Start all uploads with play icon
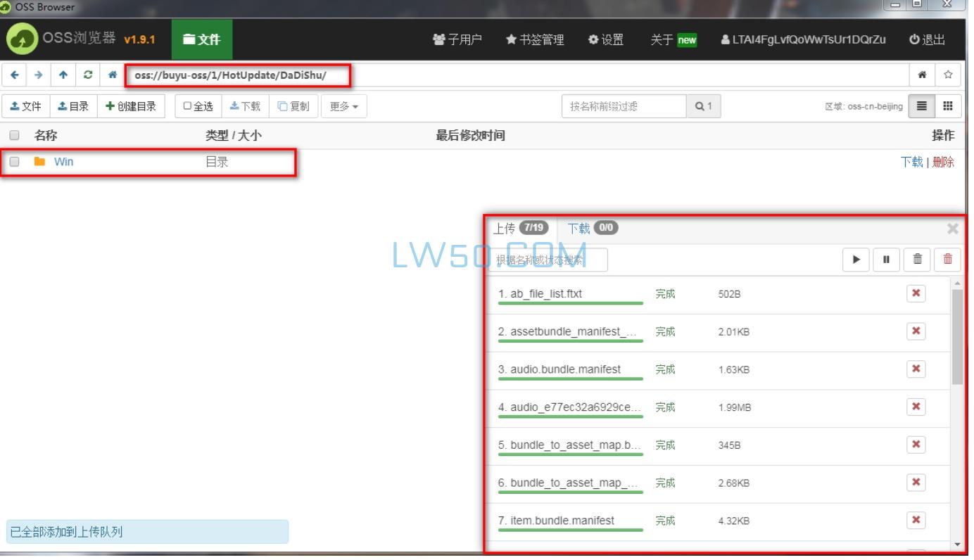Image resolution: width=974 pixels, height=560 pixels. pyautogui.click(x=856, y=259)
